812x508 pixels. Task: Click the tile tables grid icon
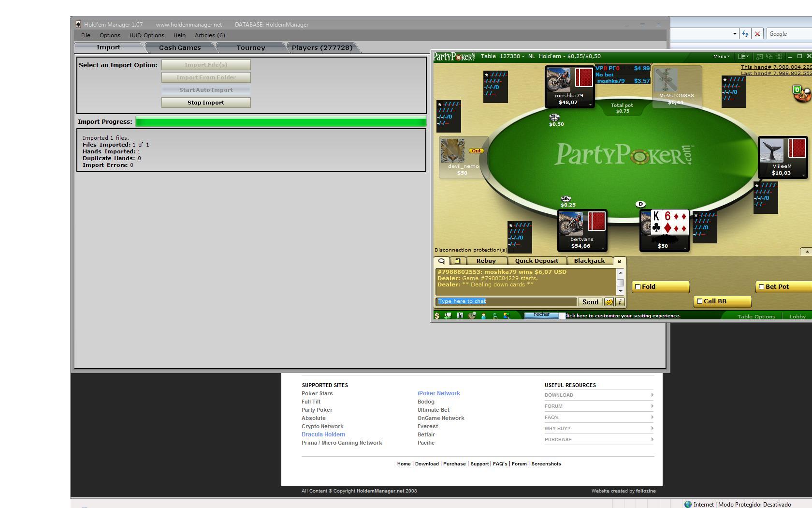[x=779, y=57]
